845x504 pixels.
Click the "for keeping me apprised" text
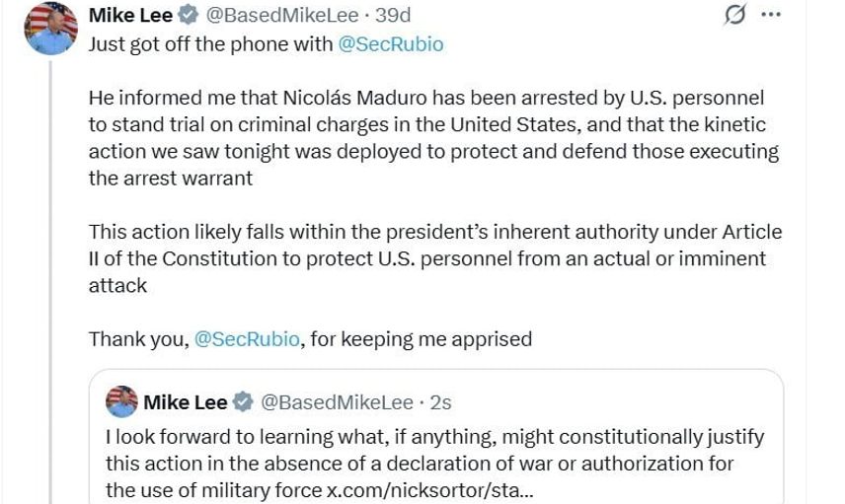pyautogui.click(x=422, y=339)
